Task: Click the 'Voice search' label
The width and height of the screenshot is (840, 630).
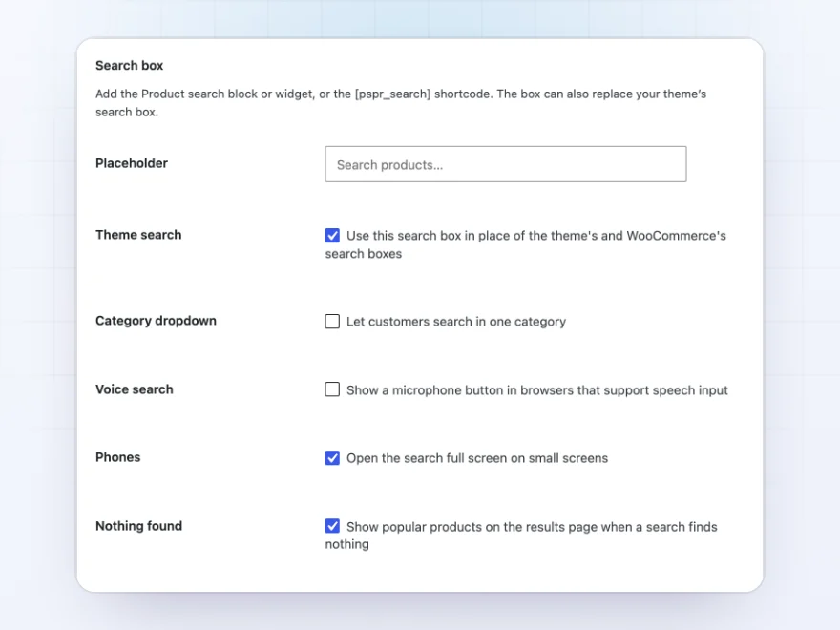Action: tap(134, 389)
